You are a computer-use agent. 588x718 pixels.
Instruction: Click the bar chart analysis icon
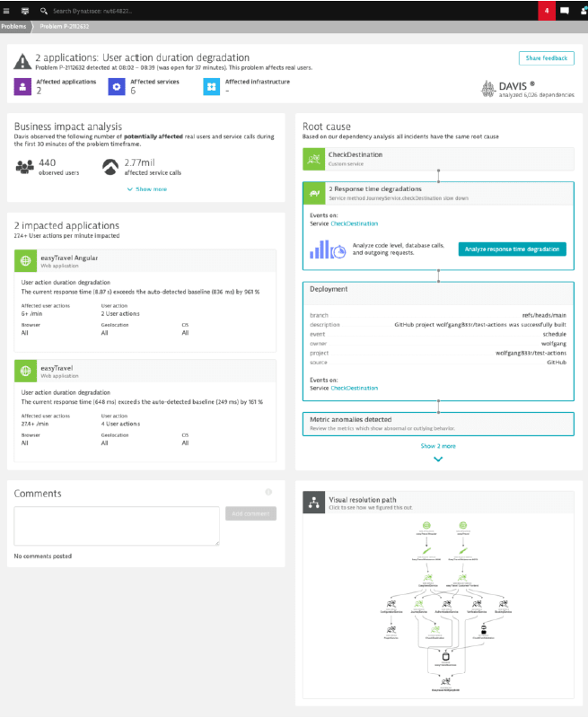click(328, 250)
